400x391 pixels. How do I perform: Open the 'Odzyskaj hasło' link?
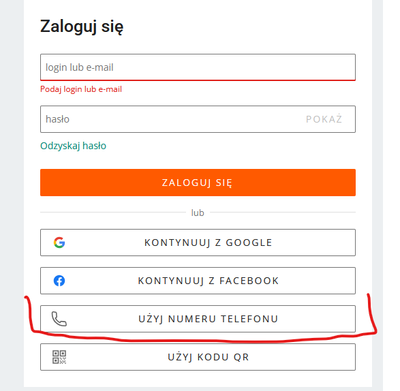73,146
